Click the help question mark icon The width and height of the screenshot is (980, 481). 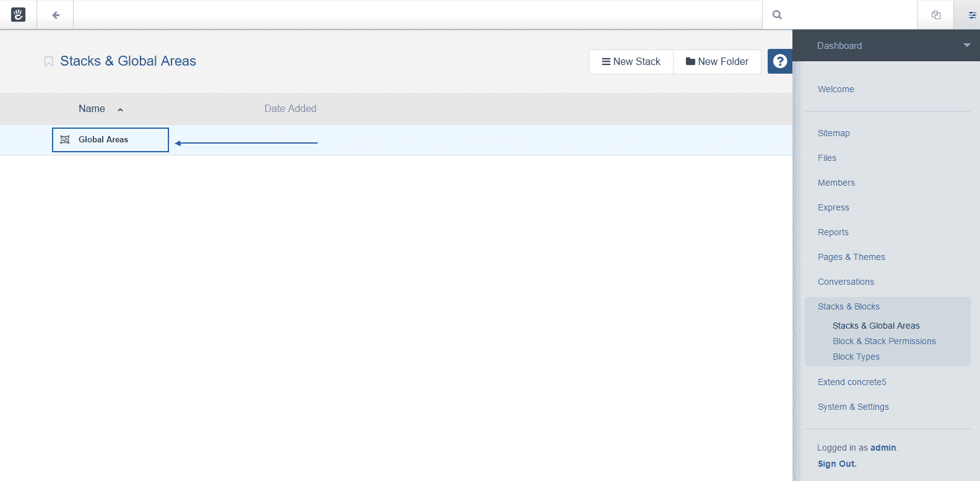click(x=780, y=61)
